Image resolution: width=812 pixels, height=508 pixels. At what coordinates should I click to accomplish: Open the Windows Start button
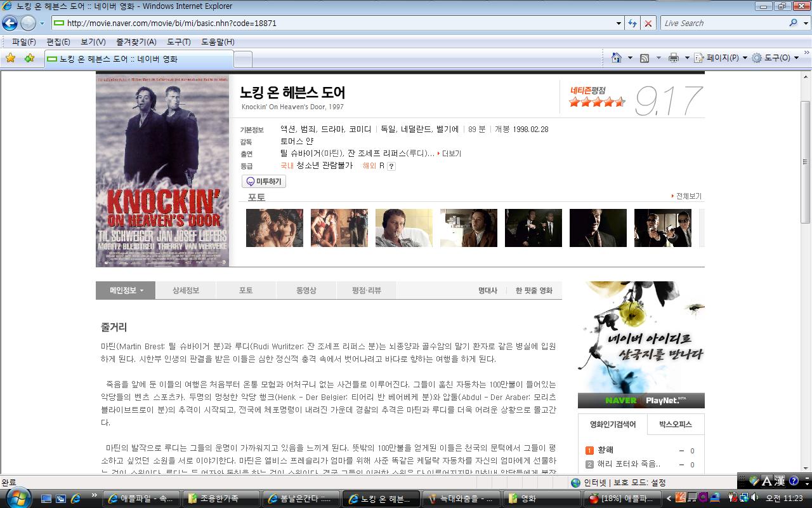point(17,497)
